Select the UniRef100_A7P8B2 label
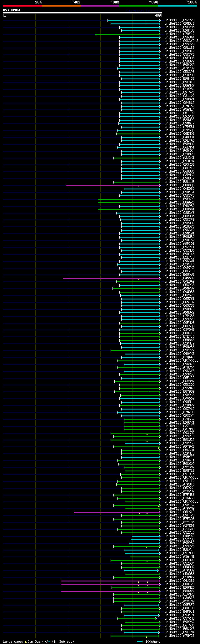The width and height of the screenshot is (200, 644). [179, 570]
